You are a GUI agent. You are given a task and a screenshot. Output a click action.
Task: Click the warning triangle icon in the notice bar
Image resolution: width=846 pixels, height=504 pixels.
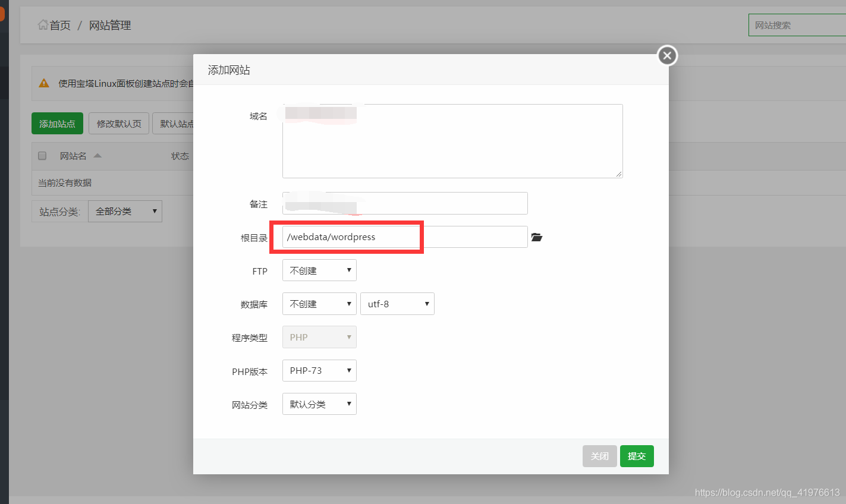[44, 83]
